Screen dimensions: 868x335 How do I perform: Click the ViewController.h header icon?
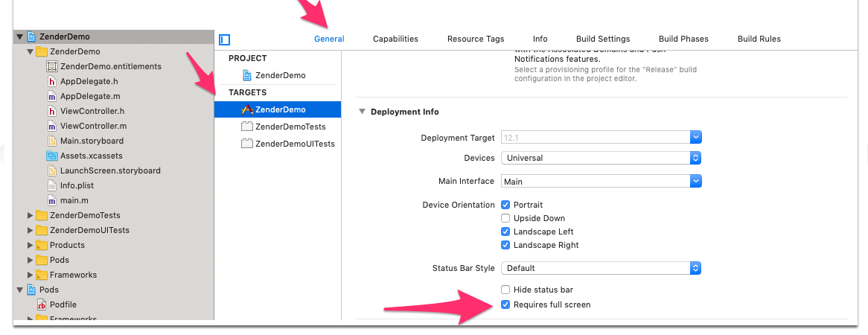[x=52, y=112]
